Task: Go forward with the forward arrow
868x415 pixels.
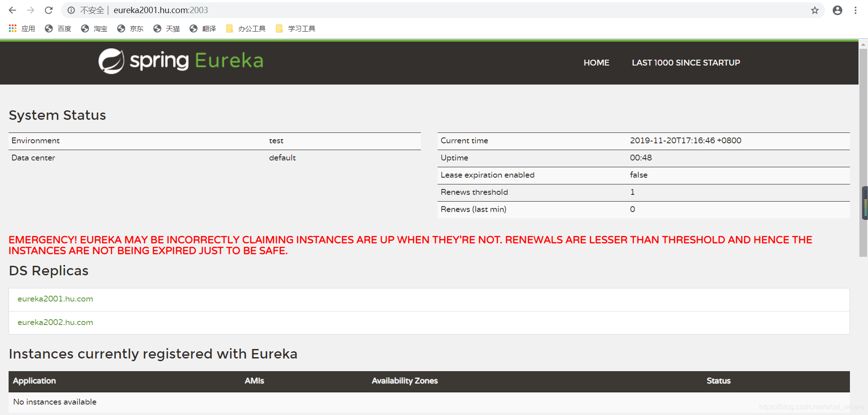Action: (x=30, y=10)
